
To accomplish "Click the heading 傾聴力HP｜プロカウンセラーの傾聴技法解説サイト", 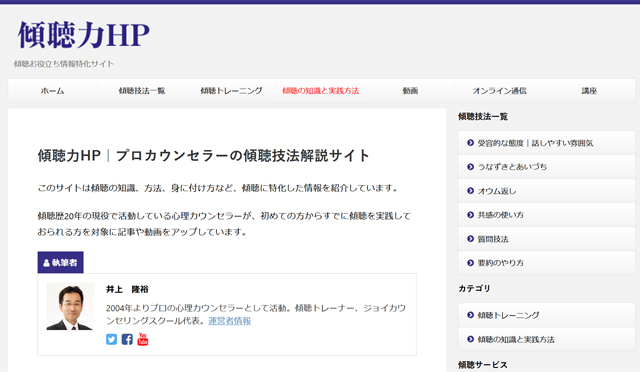I will tap(204, 156).
